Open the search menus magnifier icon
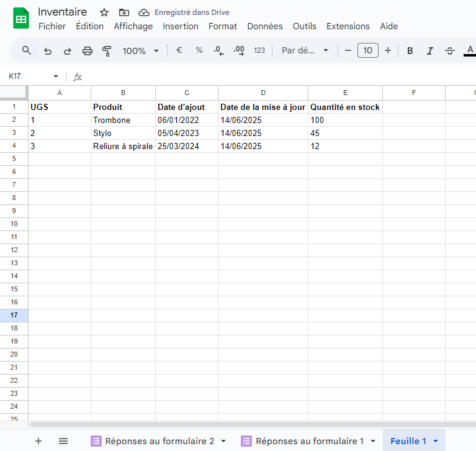 pyautogui.click(x=27, y=50)
